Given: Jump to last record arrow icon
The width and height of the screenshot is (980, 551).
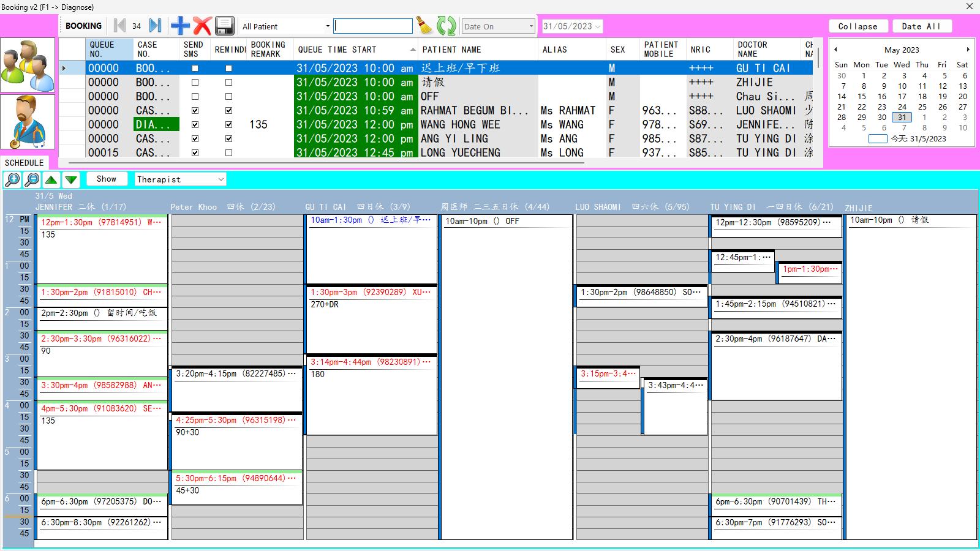Looking at the screenshot, I should [156, 26].
